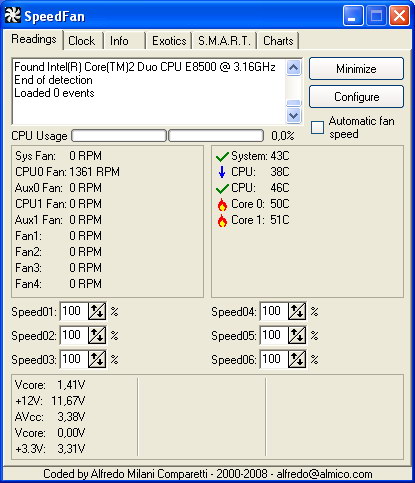Switch to the Readings tab
Screen dimensions: 415x483
(34, 40)
